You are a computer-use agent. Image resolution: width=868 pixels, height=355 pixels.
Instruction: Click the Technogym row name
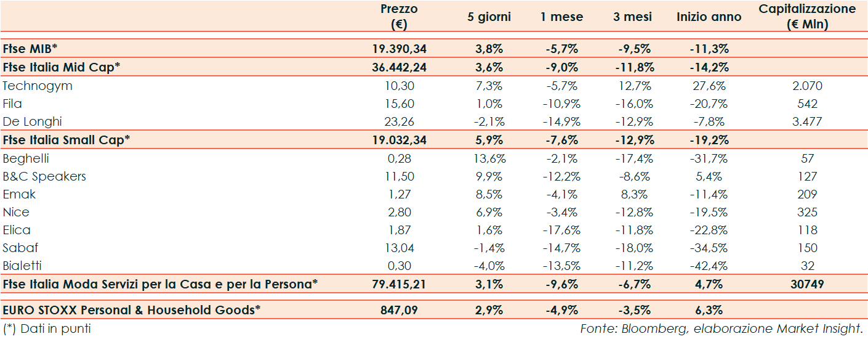38,86
